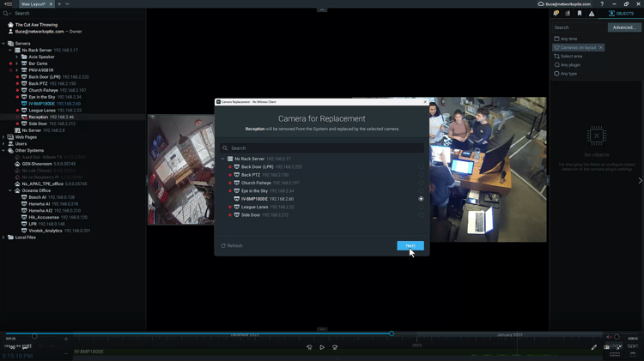Expand the Axis Speaker node
Viewport: 644px width, 361px height.
click(x=17, y=57)
